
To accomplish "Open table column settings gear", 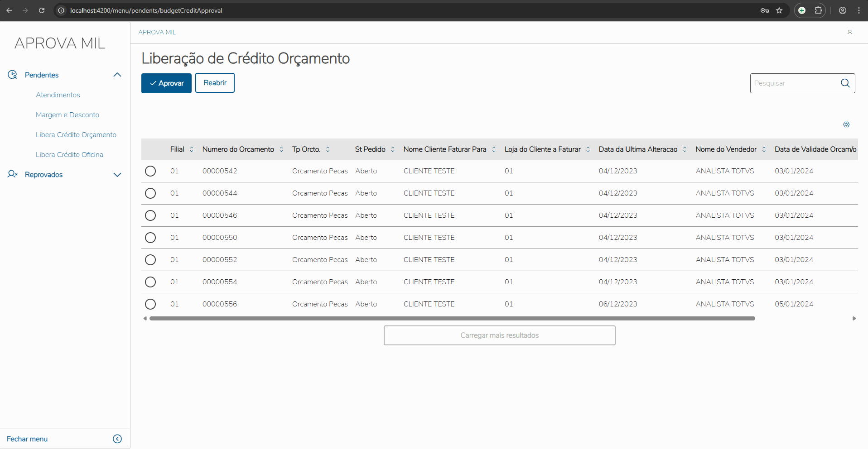I will (x=846, y=124).
